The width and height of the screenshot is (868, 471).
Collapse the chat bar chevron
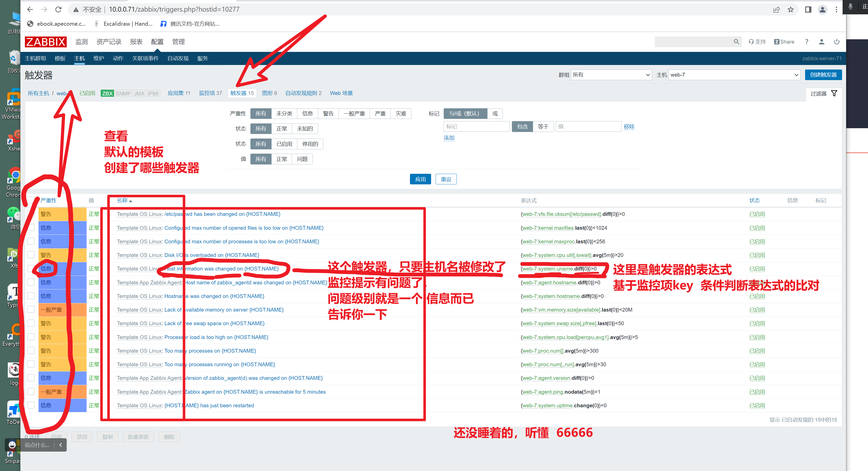coord(60,445)
